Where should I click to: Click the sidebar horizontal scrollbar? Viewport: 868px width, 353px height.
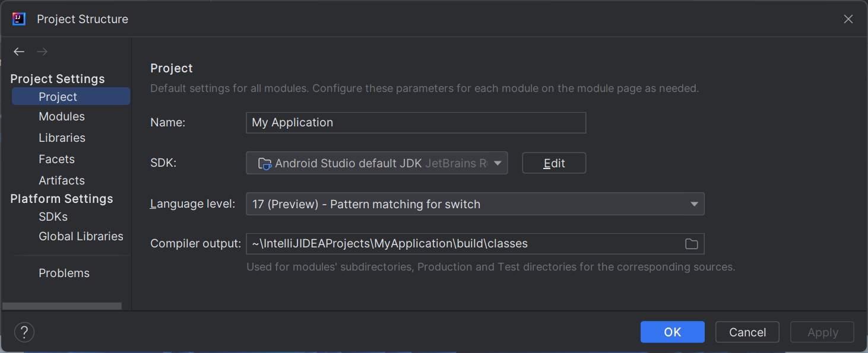pyautogui.click(x=62, y=306)
